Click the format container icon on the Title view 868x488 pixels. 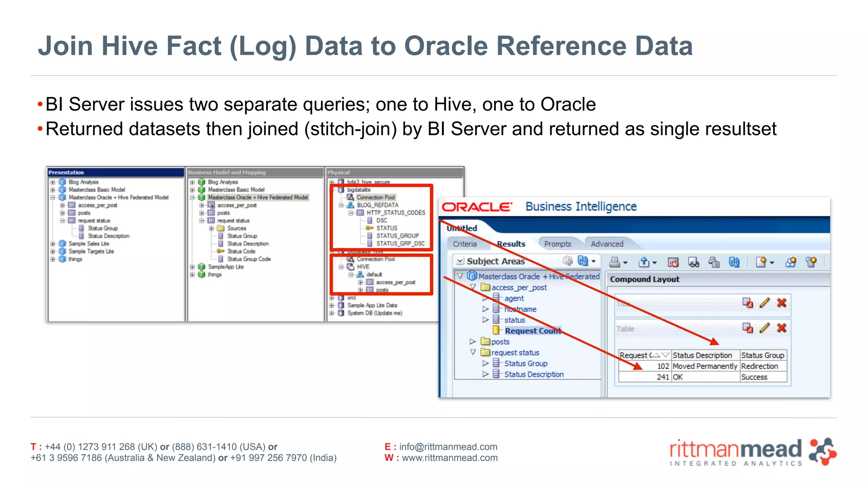tap(748, 303)
